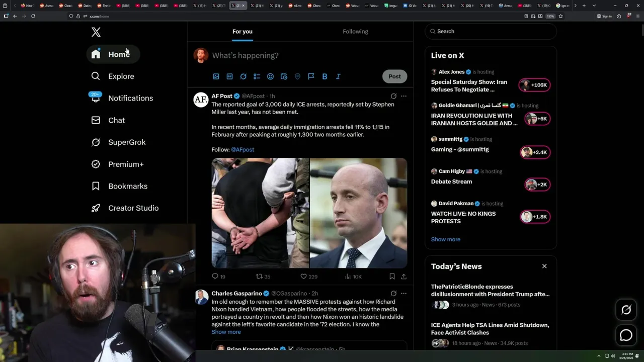644x362 pixels.
Task: Toggle bold text formatting in composer
Action: point(325,76)
